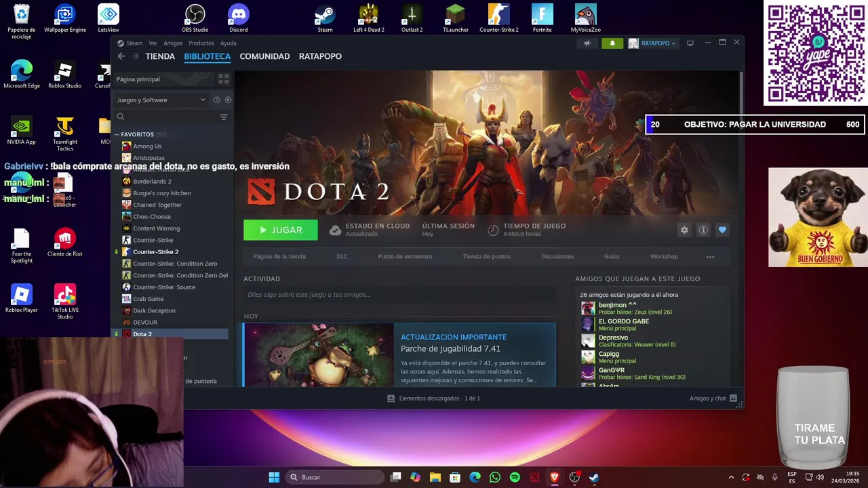Select Counter-Strike 2 in library list
Viewport: 868px width, 488px height.
[x=155, y=251]
